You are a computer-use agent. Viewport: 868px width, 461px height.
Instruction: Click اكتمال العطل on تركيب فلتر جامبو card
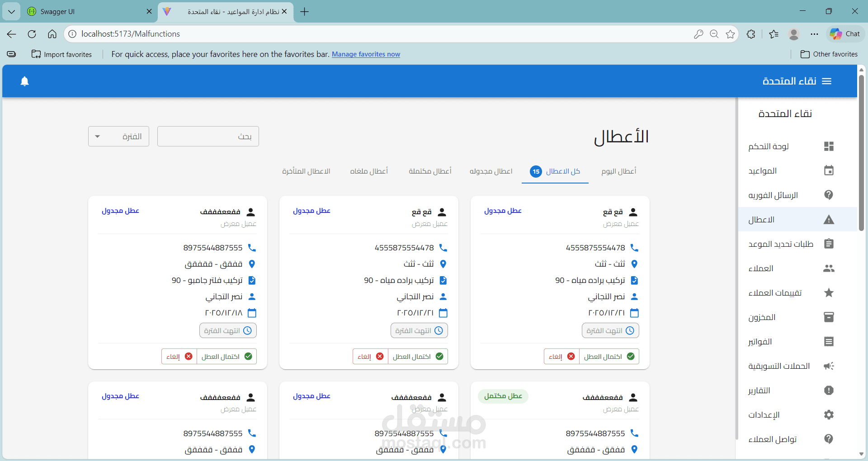[227, 357]
